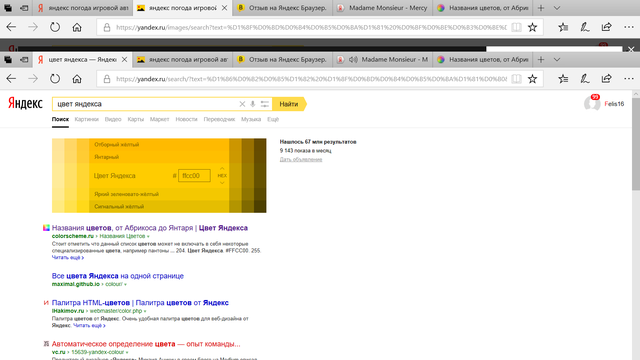The image size is (640, 360).
Task: Set tabs aside in the front window
Action: 24,60
